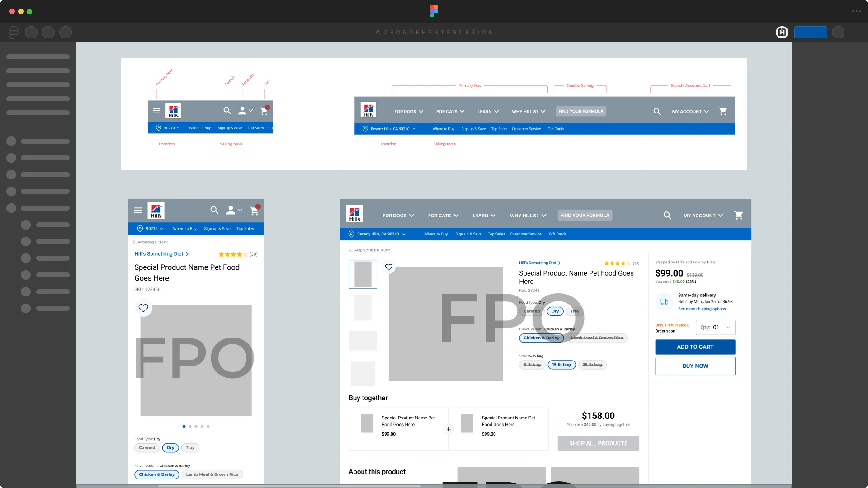Open Beverly Hills, CA 90210 location dropdown in product page
This screenshot has height=488, width=868.
coord(377,234)
